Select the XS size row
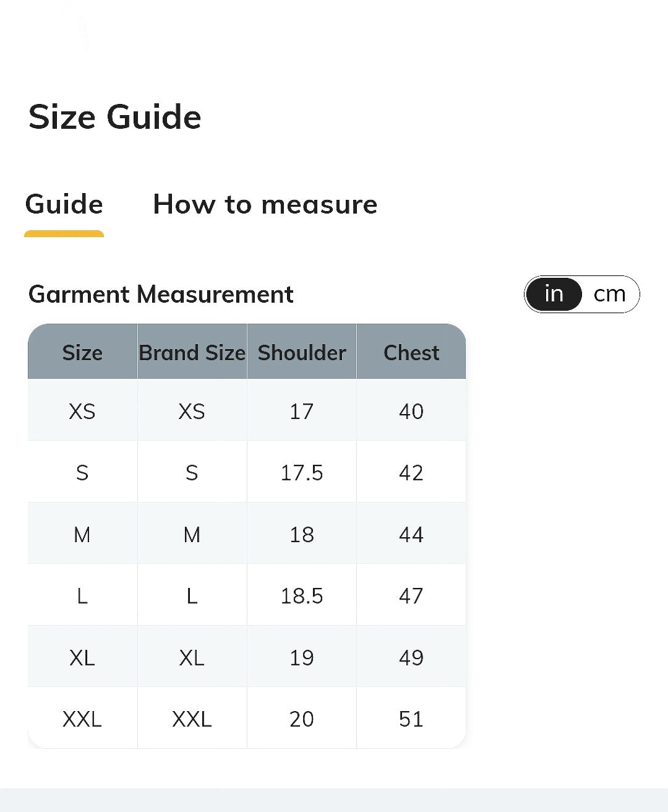 (247, 410)
